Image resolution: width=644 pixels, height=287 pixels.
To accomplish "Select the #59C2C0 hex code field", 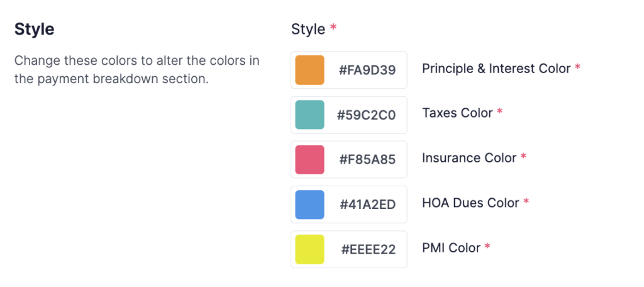I will [x=366, y=115].
